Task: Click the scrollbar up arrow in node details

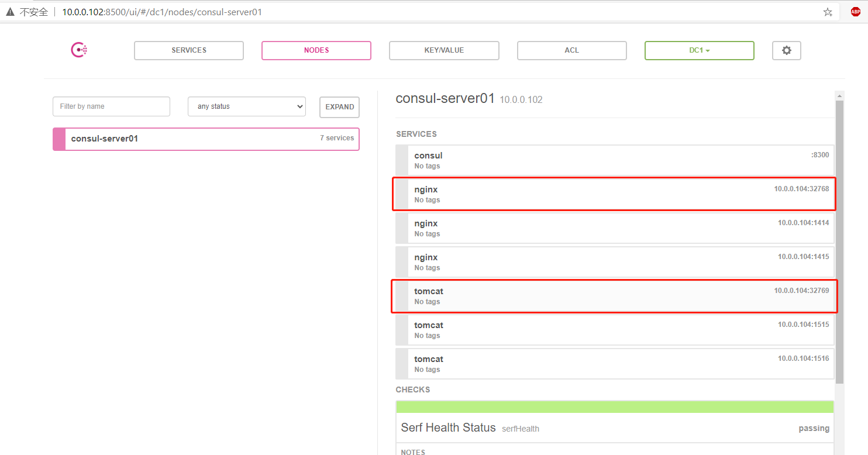Action: pos(840,96)
